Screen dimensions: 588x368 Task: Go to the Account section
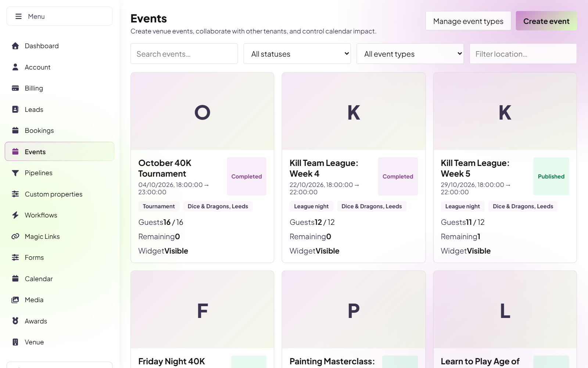[x=60, y=67]
